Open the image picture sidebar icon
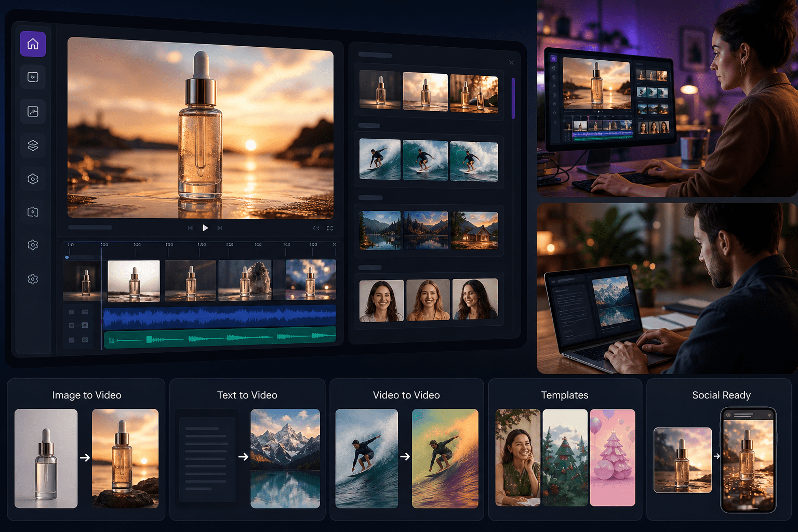 [x=33, y=112]
